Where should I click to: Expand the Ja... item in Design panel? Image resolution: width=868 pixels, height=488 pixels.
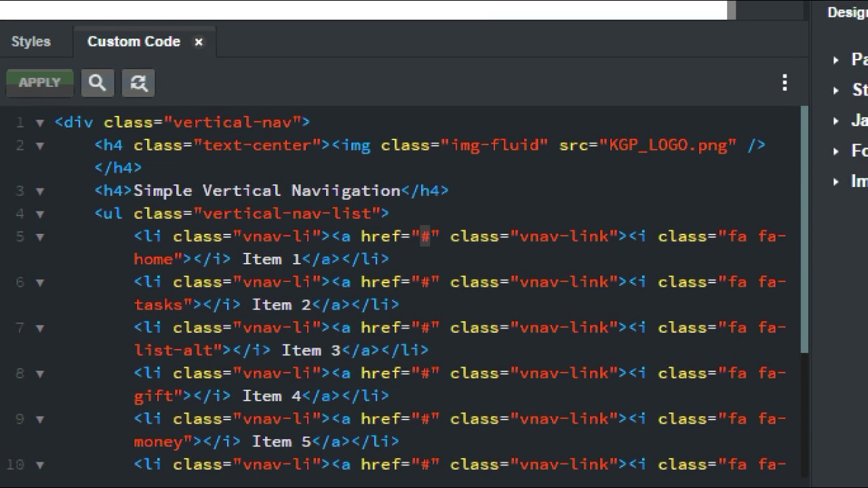tap(836, 121)
